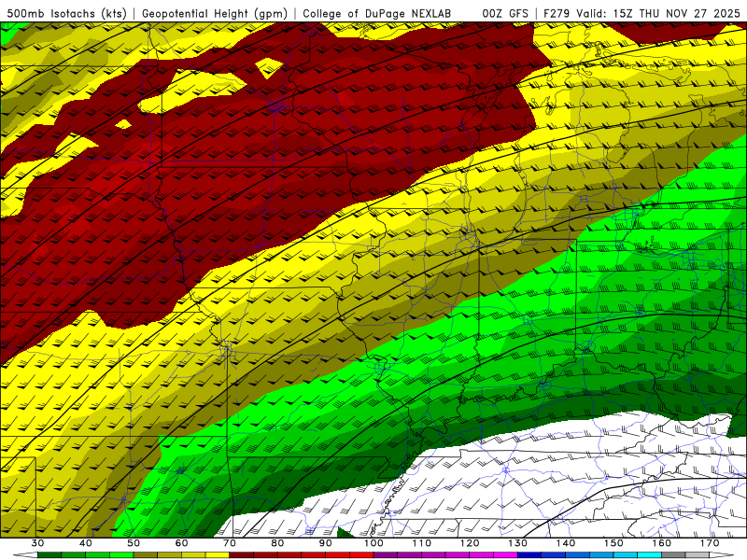Screen dimensions: 747x560
Task: Click the bright red 95-100 kt legend swatch
Action: (362, 555)
